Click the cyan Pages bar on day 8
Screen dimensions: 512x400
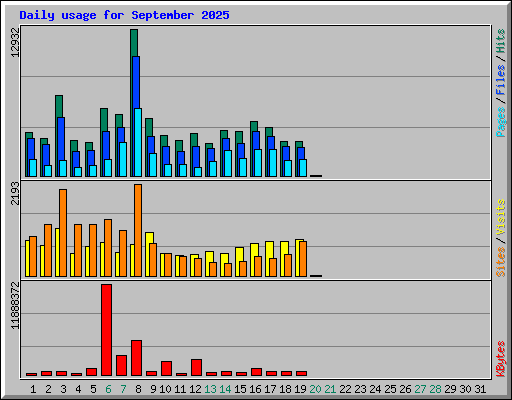[138, 142]
